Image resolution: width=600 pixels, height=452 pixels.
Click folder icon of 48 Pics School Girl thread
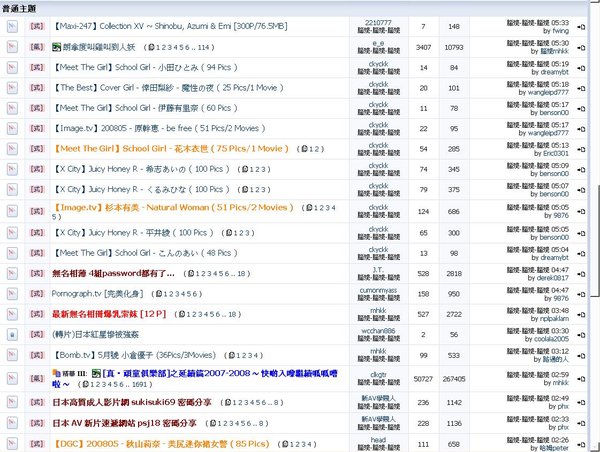(x=12, y=253)
